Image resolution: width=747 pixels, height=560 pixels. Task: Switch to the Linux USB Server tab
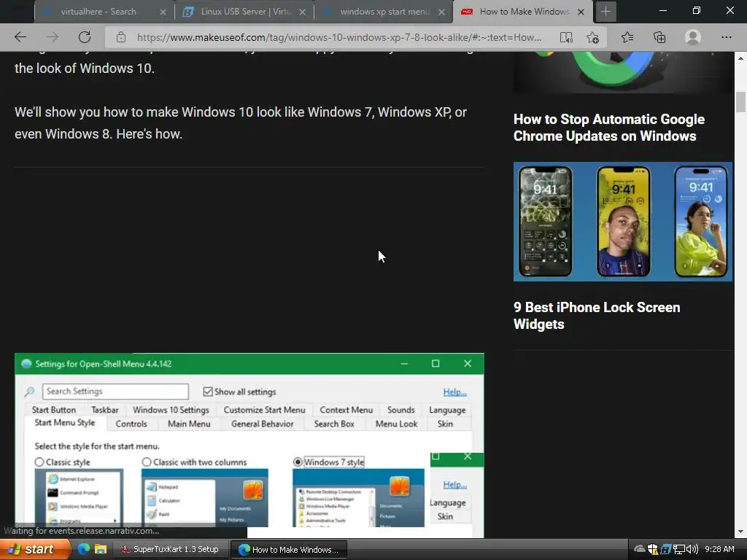[245, 12]
